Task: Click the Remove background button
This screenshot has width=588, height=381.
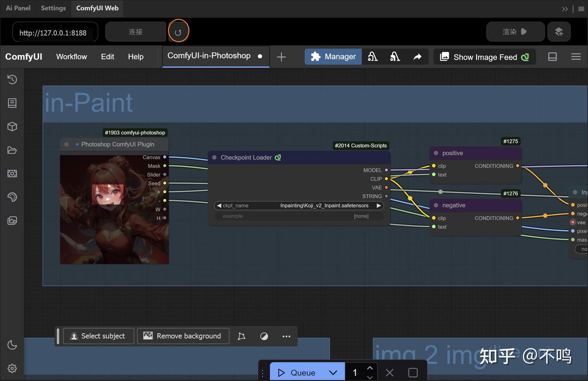Action: pyautogui.click(x=183, y=336)
